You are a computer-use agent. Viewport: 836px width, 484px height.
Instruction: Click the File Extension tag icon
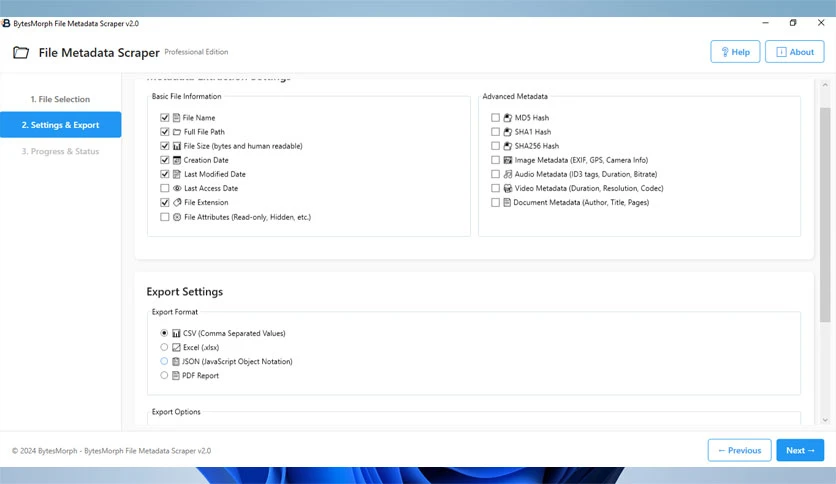(177, 203)
